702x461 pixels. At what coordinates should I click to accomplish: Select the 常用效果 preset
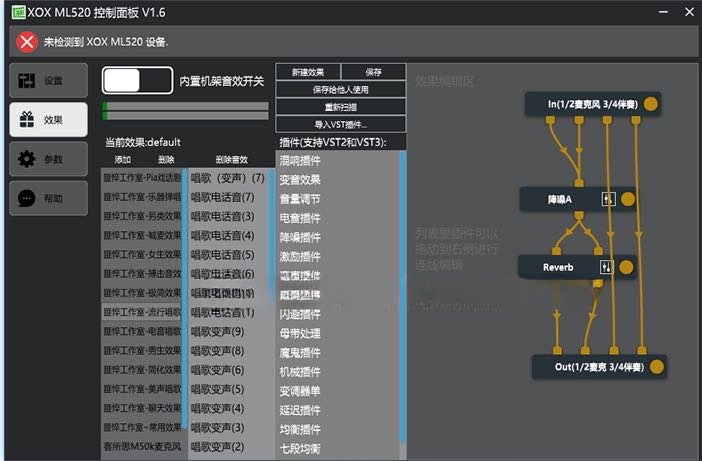(x=142, y=428)
